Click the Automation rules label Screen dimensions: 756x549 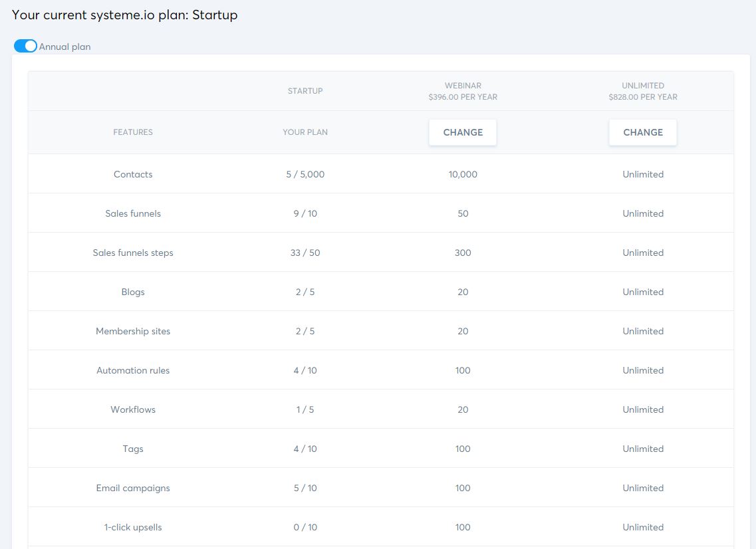(133, 370)
